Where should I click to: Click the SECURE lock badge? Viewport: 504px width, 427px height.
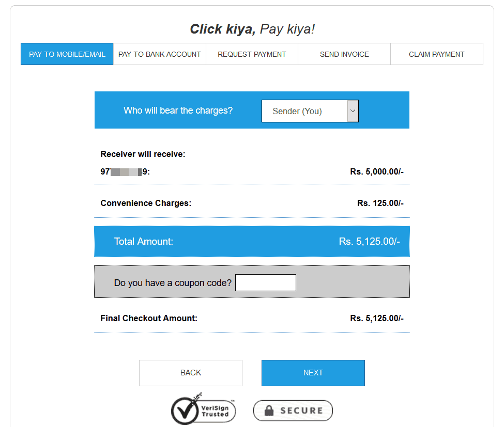tap(293, 410)
